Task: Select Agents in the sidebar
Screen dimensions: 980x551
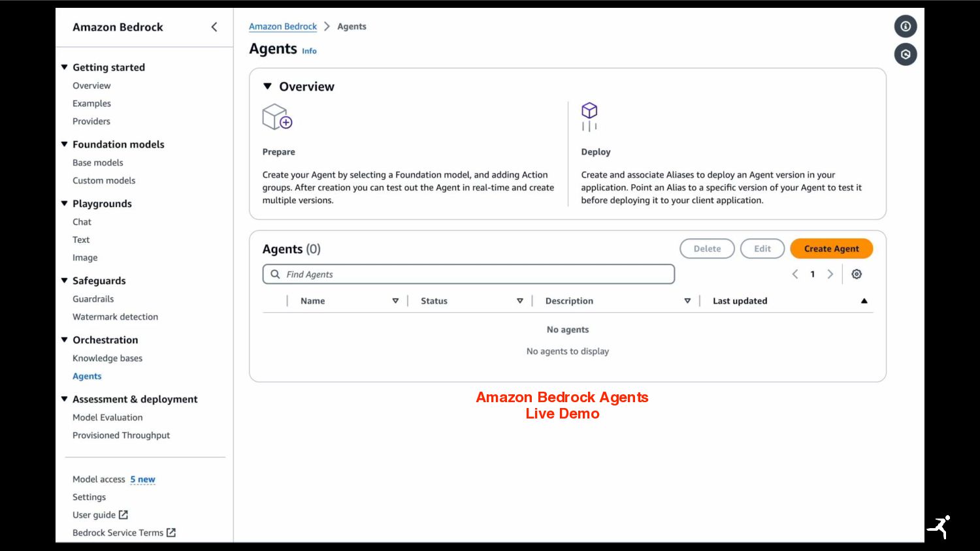Action: click(x=87, y=376)
